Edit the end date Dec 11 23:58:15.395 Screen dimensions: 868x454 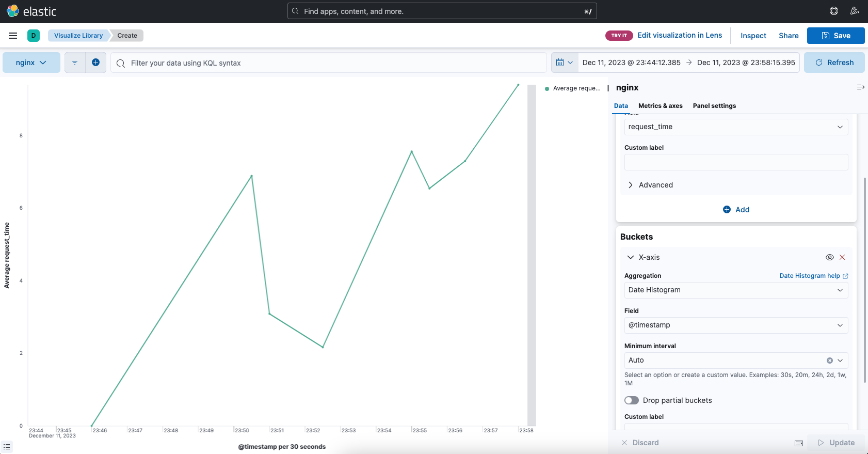tap(746, 62)
